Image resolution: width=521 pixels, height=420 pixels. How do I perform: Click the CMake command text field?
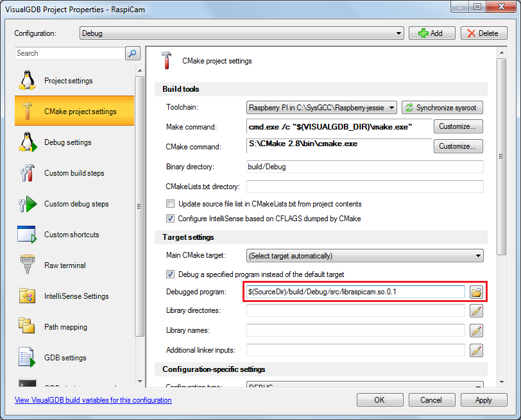(x=339, y=146)
